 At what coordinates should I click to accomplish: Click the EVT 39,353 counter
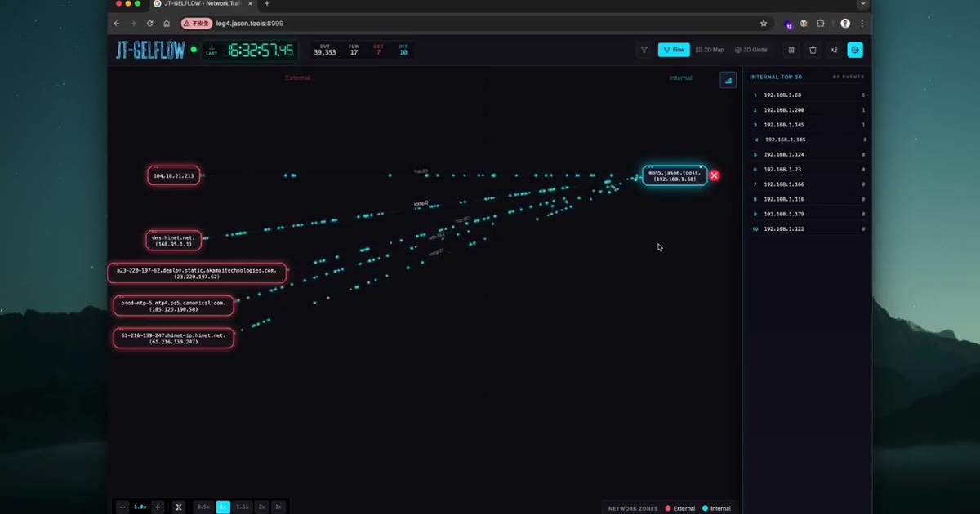(325, 51)
